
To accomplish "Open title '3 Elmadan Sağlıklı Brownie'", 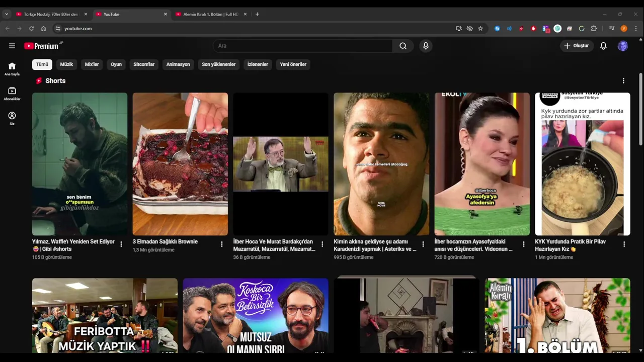I will (165, 242).
